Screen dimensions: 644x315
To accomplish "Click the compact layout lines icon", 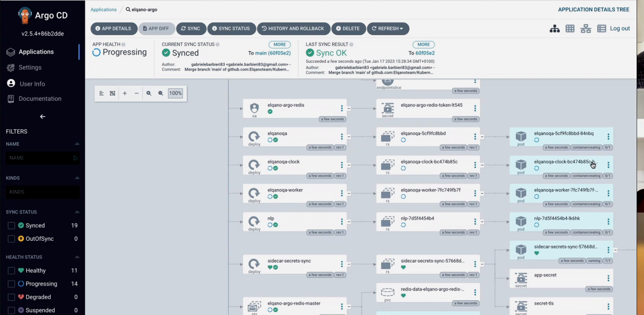I will point(101,93).
